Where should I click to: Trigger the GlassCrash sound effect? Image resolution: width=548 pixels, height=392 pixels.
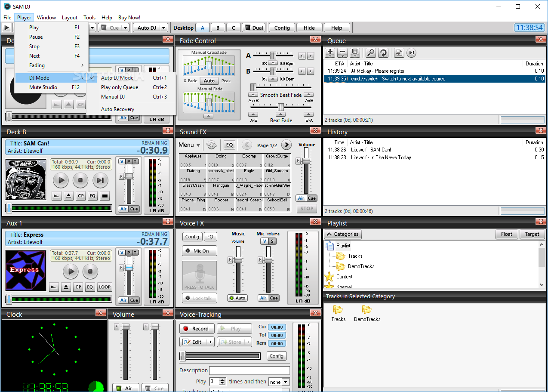point(193,189)
